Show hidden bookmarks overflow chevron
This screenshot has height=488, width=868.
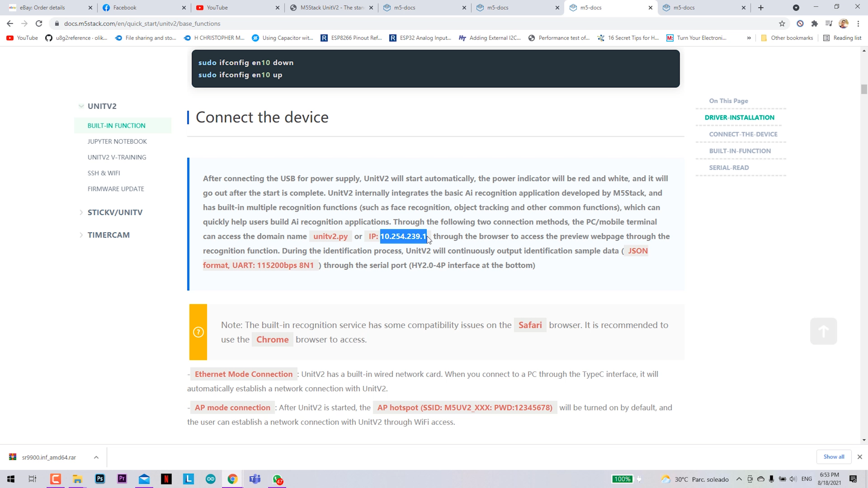(x=749, y=38)
